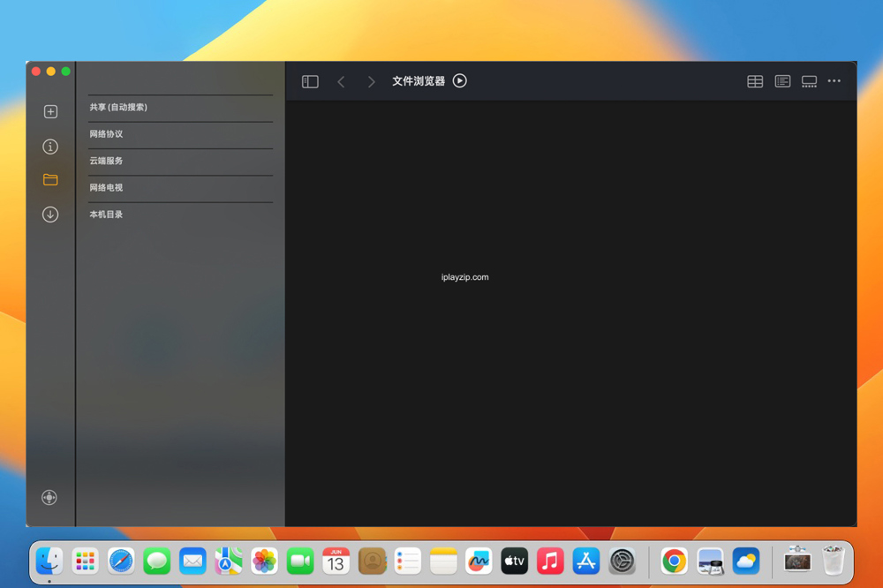Viewport: 883px width, 588px height.
Task: Launch Google Chrome from the Dock
Action: tap(674, 561)
